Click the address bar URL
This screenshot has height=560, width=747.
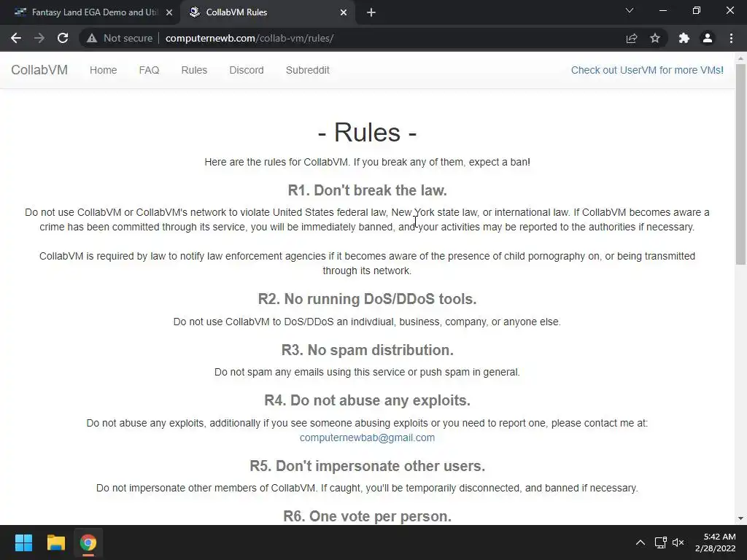tap(249, 38)
